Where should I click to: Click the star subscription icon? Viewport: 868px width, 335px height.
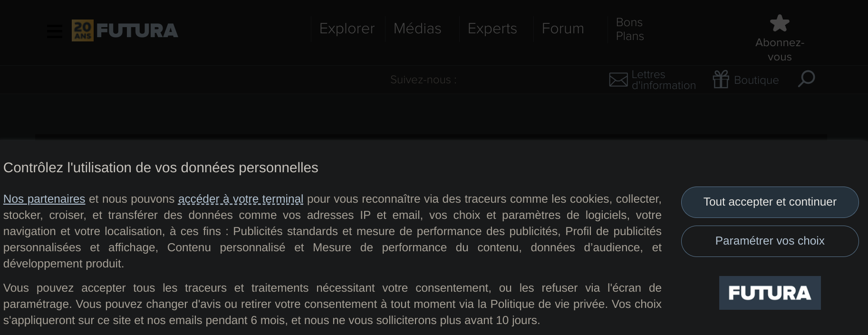click(x=780, y=23)
